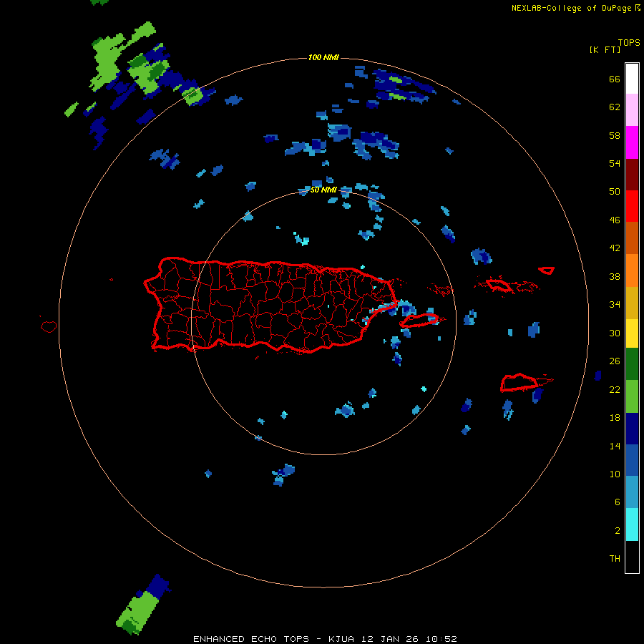Click the 10:52 timestamp in the caption
This screenshot has height=644, width=644.
point(442,639)
